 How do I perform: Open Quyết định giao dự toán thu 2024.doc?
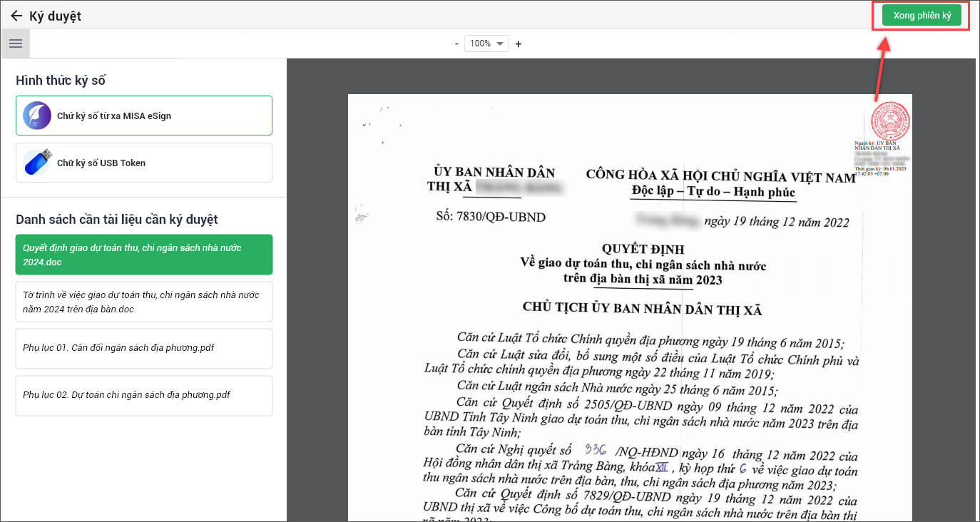click(144, 255)
